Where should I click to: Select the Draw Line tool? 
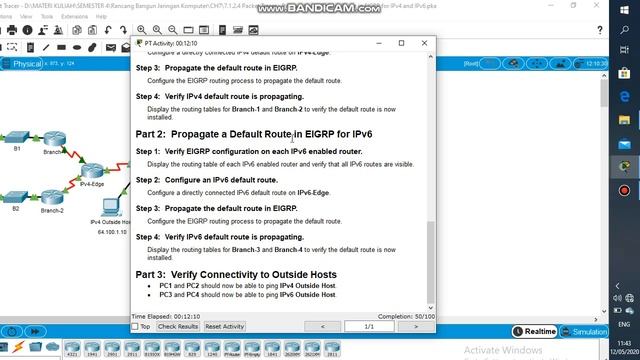46,47
